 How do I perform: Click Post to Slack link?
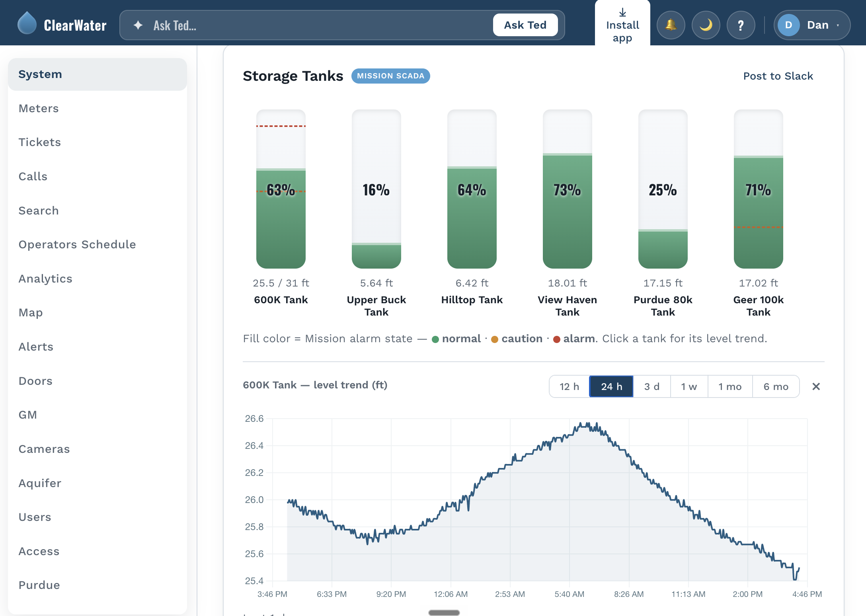point(778,76)
